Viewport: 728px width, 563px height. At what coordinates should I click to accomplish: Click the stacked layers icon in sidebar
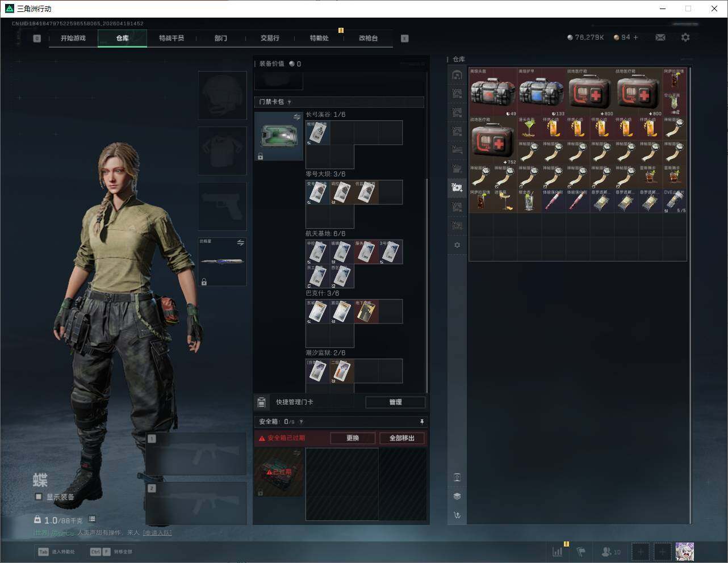[x=457, y=496]
